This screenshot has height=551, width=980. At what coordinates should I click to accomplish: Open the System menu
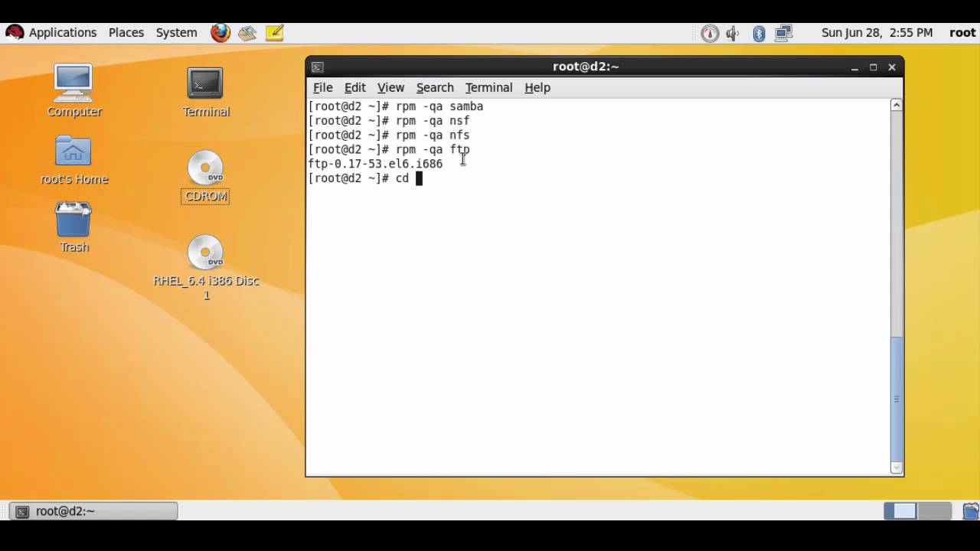coord(177,32)
